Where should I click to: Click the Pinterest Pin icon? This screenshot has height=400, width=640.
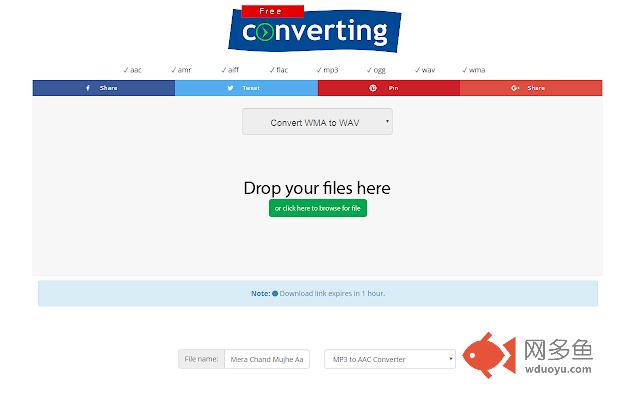point(373,88)
